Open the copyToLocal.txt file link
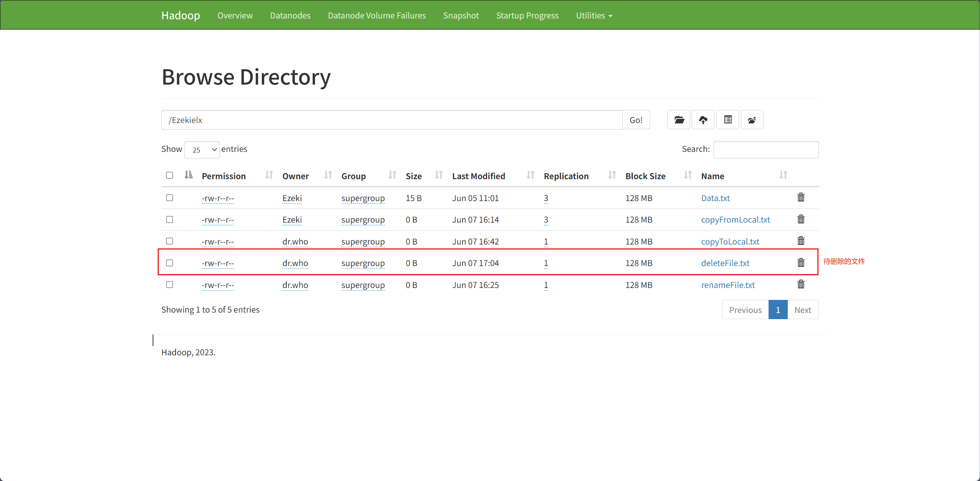980x481 pixels. pyautogui.click(x=730, y=241)
